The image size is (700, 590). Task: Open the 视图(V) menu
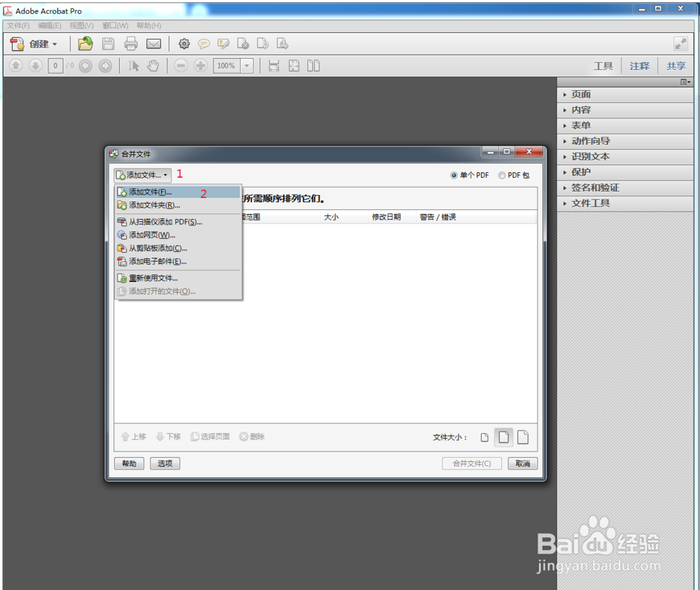pyautogui.click(x=82, y=25)
